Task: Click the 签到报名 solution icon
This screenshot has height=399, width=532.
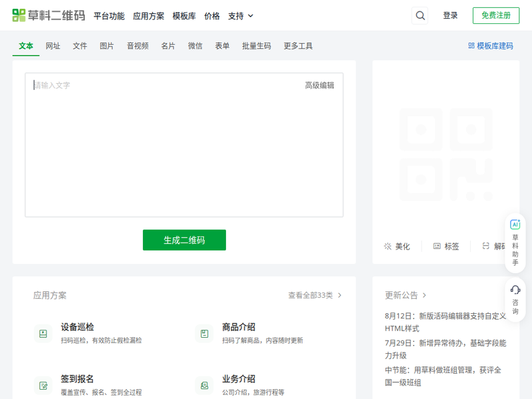Action: point(43,386)
